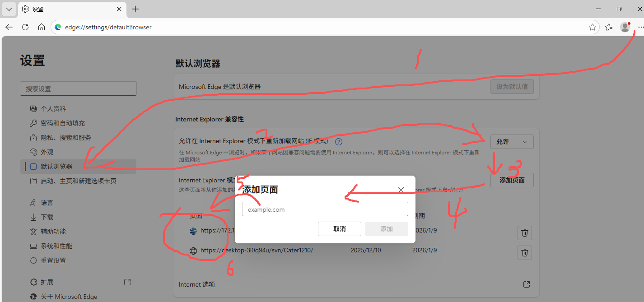Screen dimensions: 644x302
Task: Open 下载 settings section
Action: click(78, 217)
